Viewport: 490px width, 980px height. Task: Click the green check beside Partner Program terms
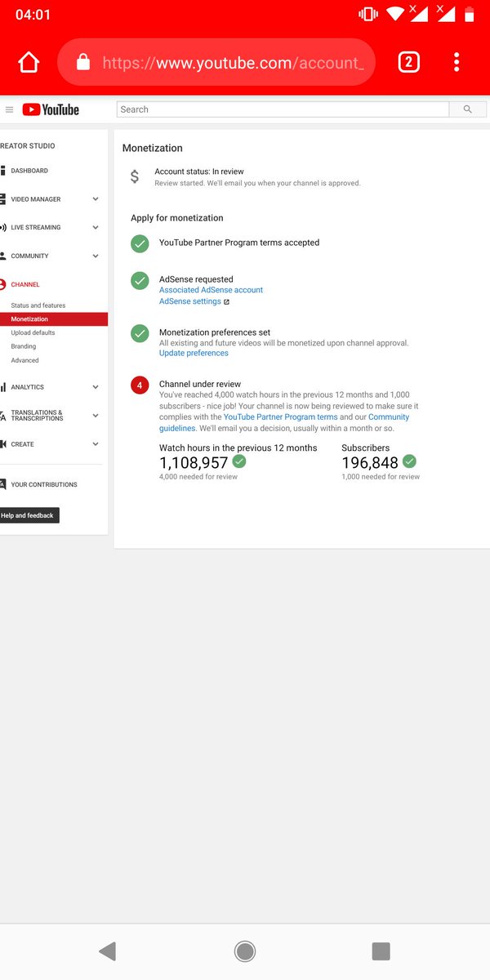[x=140, y=243]
